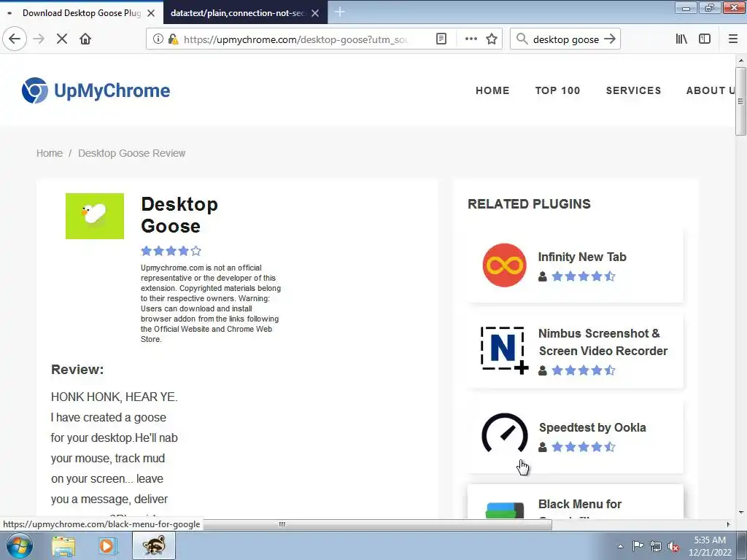
Task: Close the data:text/plain tab
Action: tap(315, 13)
